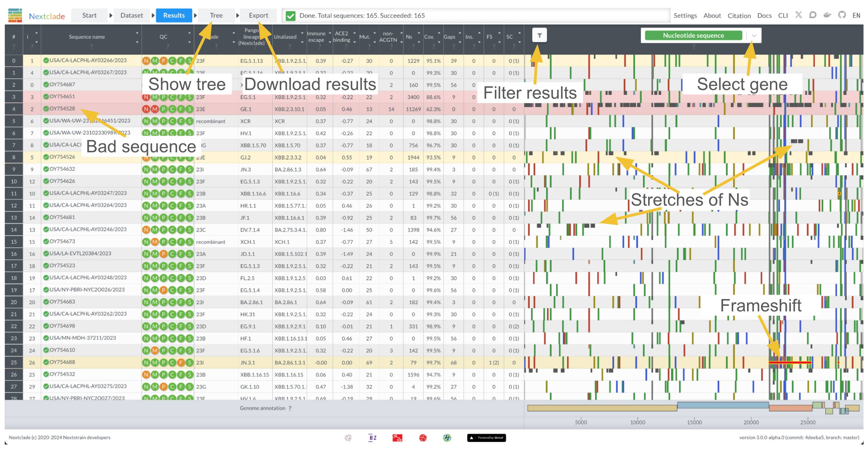The height and width of the screenshot is (452, 868).
Task: Open the Tree step tab
Action: click(216, 15)
